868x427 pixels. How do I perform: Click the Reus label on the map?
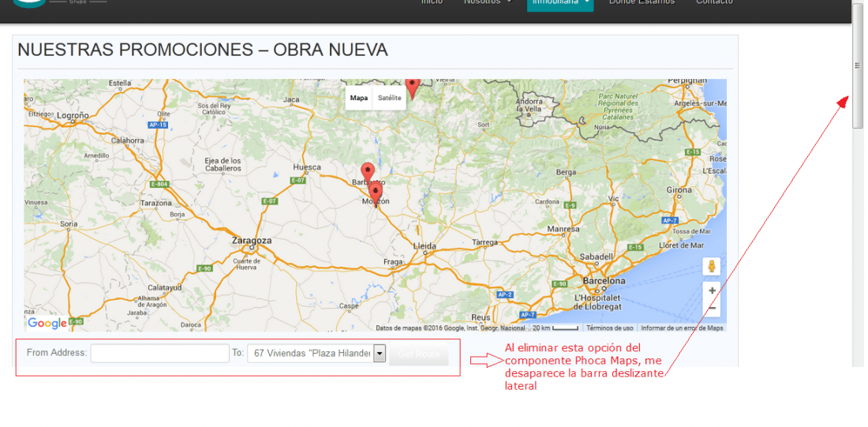pos(481,317)
